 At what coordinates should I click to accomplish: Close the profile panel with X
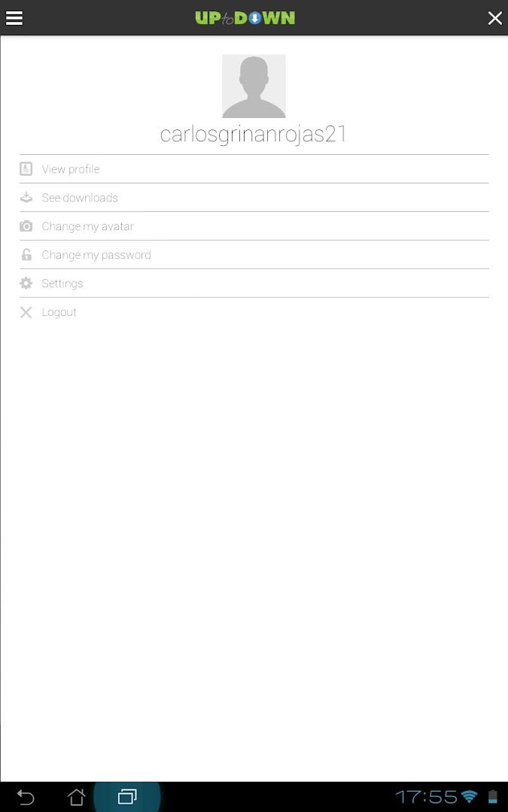tap(494, 18)
